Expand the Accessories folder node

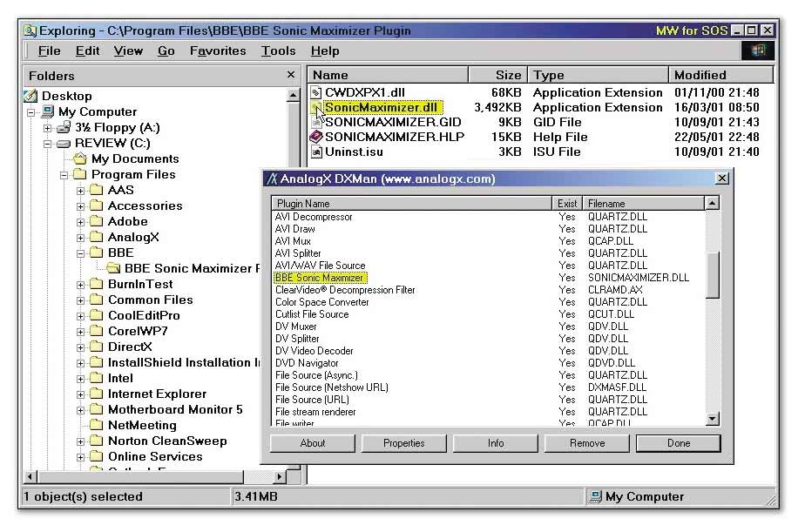pos(81,206)
